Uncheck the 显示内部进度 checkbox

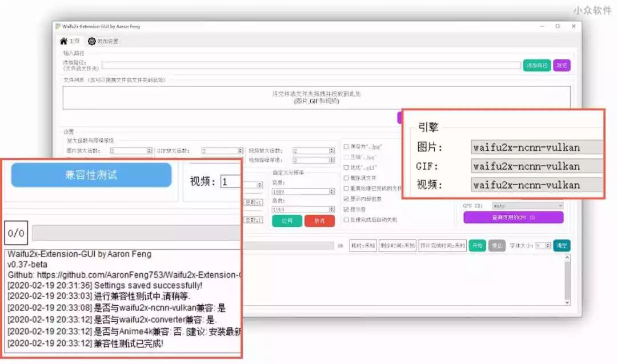(x=346, y=199)
